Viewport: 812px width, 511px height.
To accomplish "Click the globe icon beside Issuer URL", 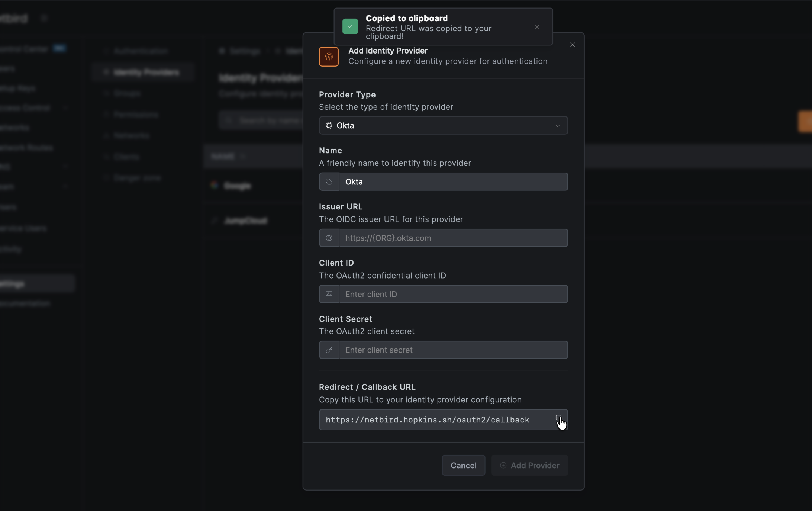I will tap(329, 238).
